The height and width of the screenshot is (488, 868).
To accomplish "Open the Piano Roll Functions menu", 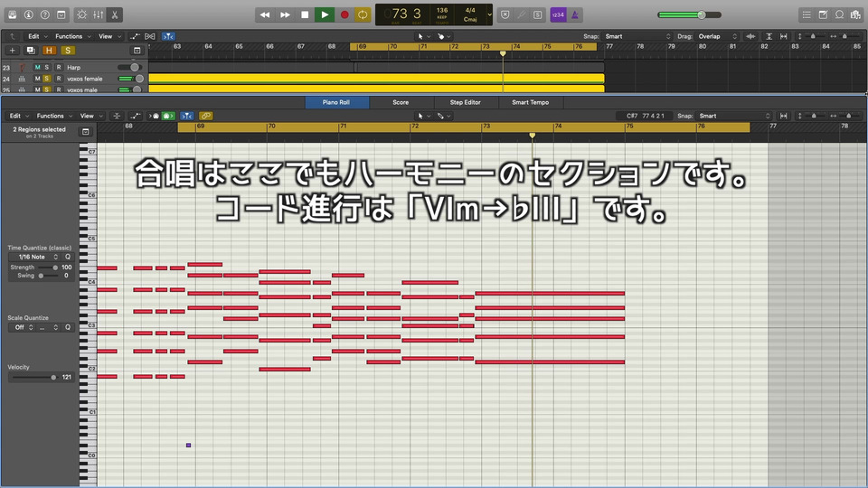I will coord(54,117).
